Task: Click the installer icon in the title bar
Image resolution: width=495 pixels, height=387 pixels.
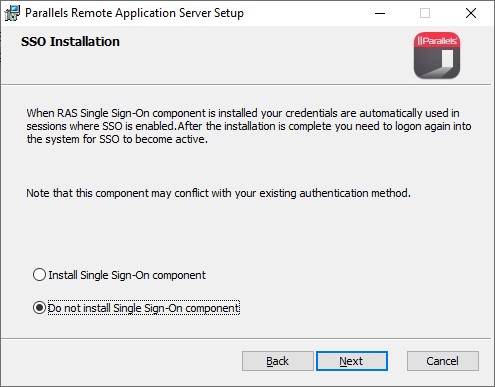Action: click(12, 13)
